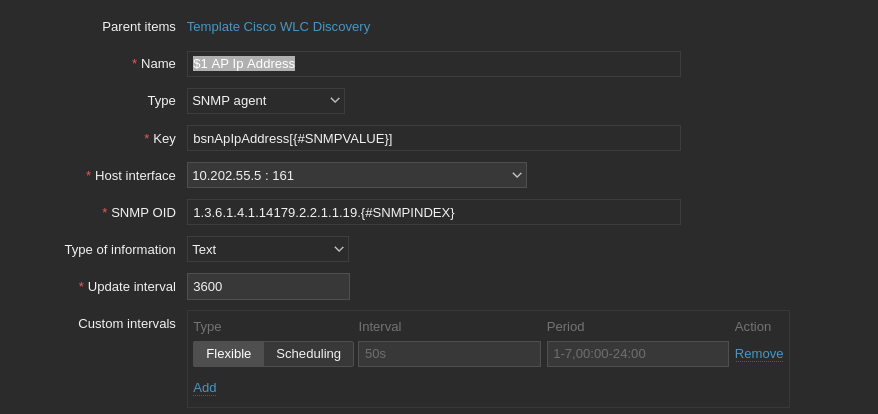The width and height of the screenshot is (878, 414).
Task: Select the Update interval box showing 3600
Action: (x=268, y=286)
